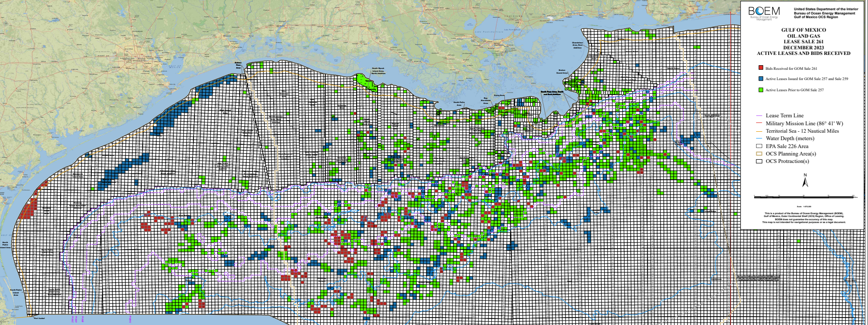
Task: Click the blue Active Leases Issued swatch
Action: (x=761, y=79)
